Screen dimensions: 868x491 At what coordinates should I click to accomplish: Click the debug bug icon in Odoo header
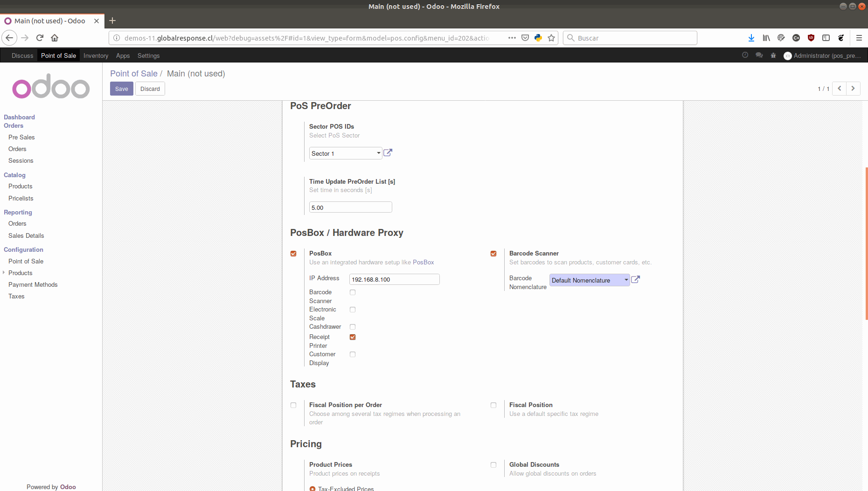[x=773, y=55]
